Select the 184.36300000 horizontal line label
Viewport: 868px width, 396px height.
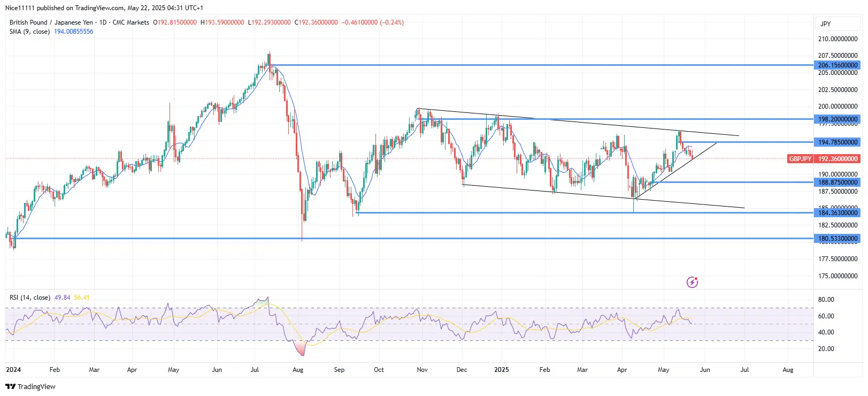(x=838, y=213)
